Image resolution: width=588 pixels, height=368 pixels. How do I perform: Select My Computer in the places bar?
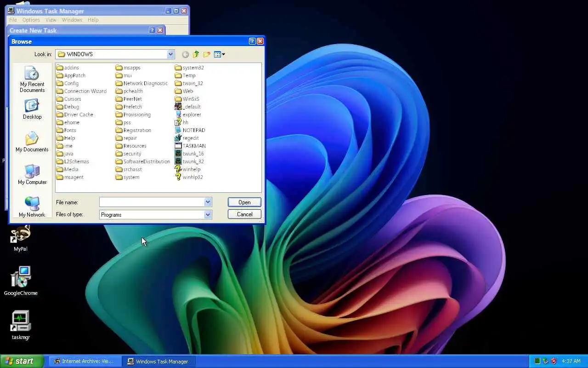click(32, 174)
